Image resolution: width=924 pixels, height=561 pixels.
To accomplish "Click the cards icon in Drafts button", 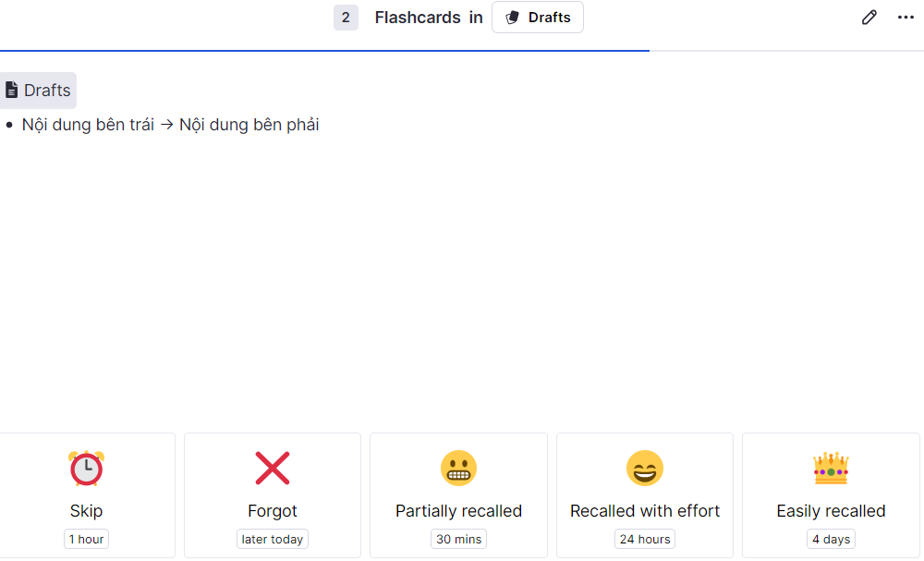I will pos(513,18).
